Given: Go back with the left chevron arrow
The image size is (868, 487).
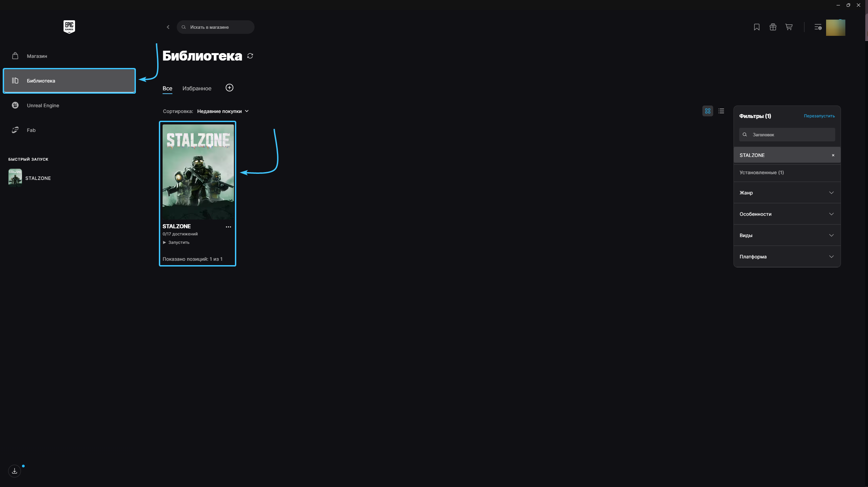Looking at the screenshot, I should [168, 27].
